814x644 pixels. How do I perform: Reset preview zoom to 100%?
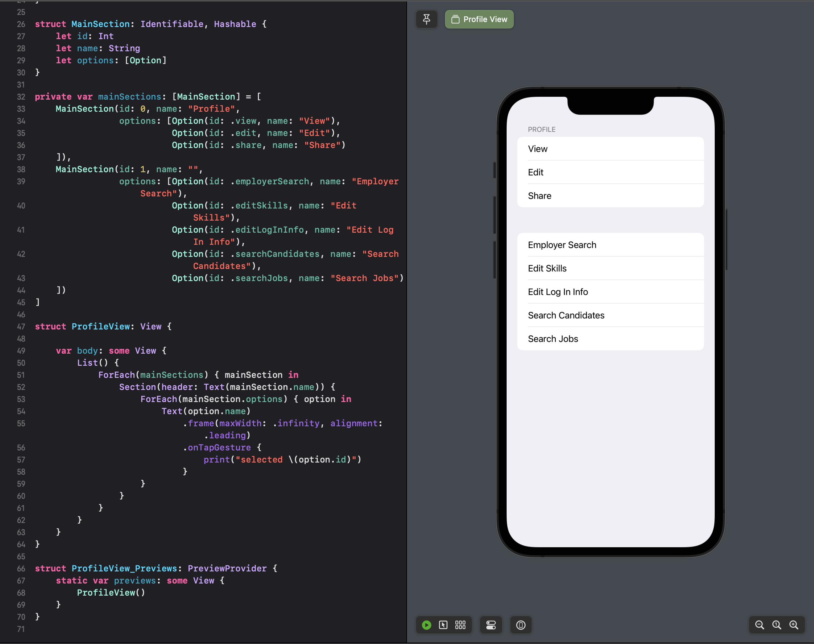(x=776, y=625)
